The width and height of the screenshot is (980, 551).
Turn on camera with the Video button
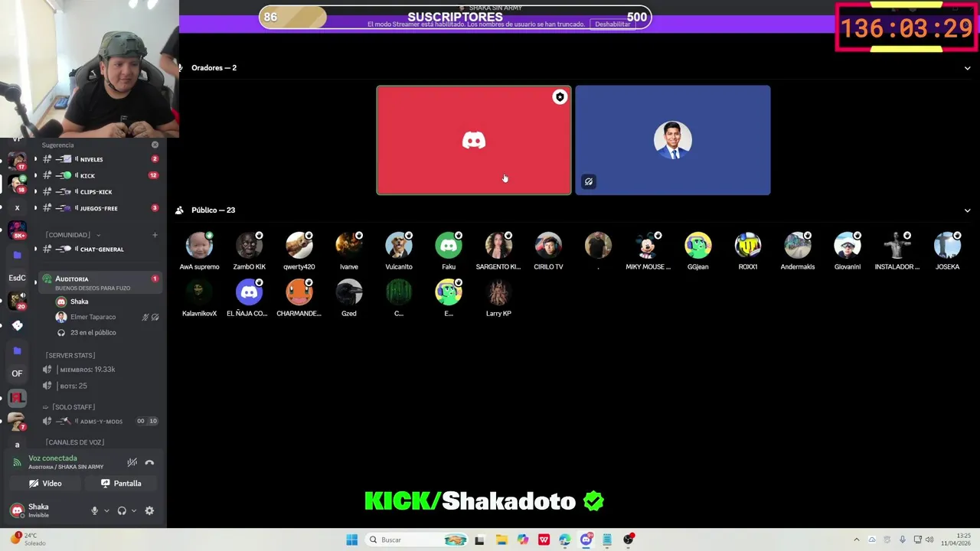(45, 484)
